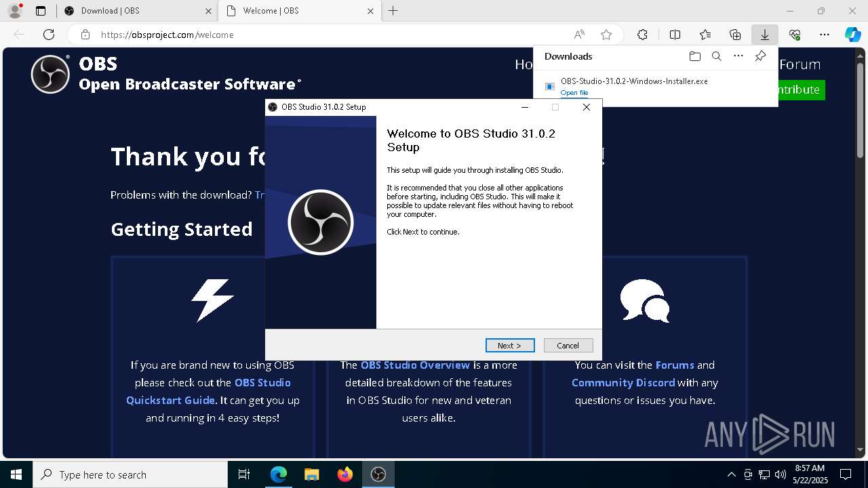Click the Edge downloads toolbar button

tap(764, 35)
